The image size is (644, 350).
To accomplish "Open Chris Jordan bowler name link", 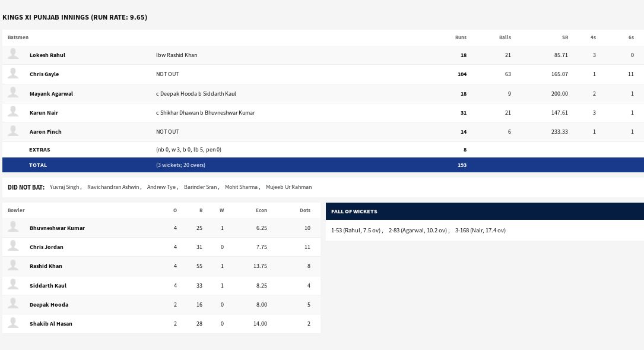I will (x=46, y=247).
